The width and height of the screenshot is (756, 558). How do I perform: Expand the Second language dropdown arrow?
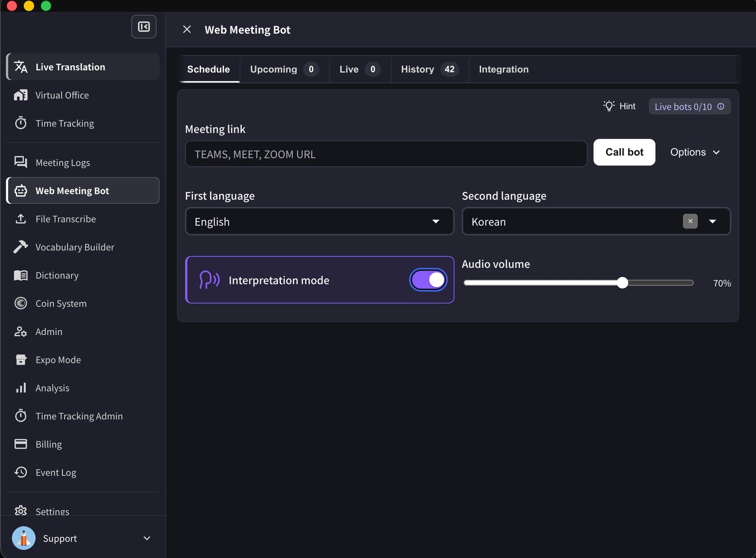tap(713, 221)
